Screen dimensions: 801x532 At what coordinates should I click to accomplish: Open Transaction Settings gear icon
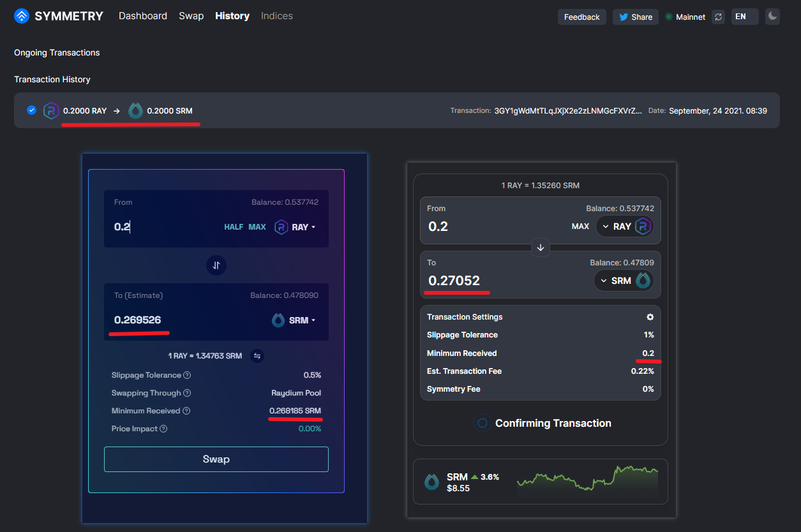[650, 317]
